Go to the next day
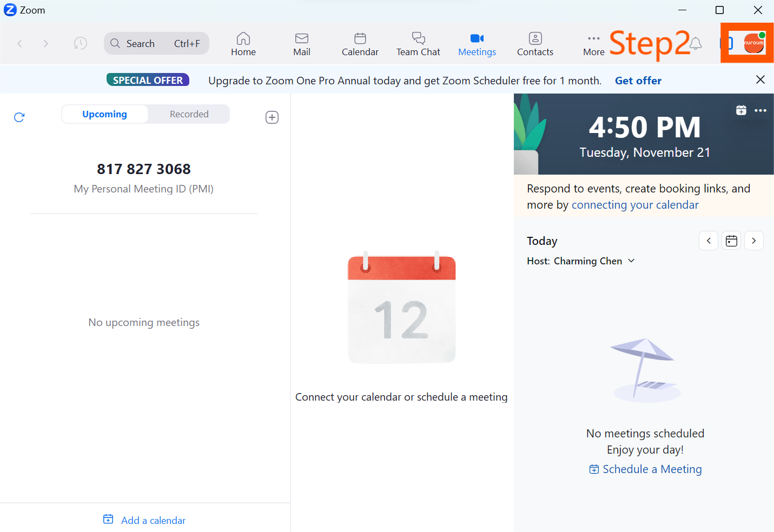This screenshot has height=532, width=774. coord(754,241)
